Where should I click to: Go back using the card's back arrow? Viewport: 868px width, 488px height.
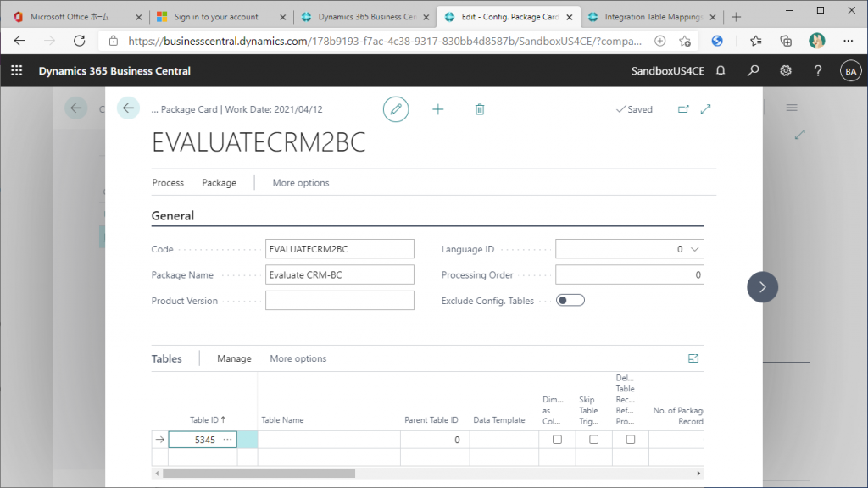click(x=128, y=108)
